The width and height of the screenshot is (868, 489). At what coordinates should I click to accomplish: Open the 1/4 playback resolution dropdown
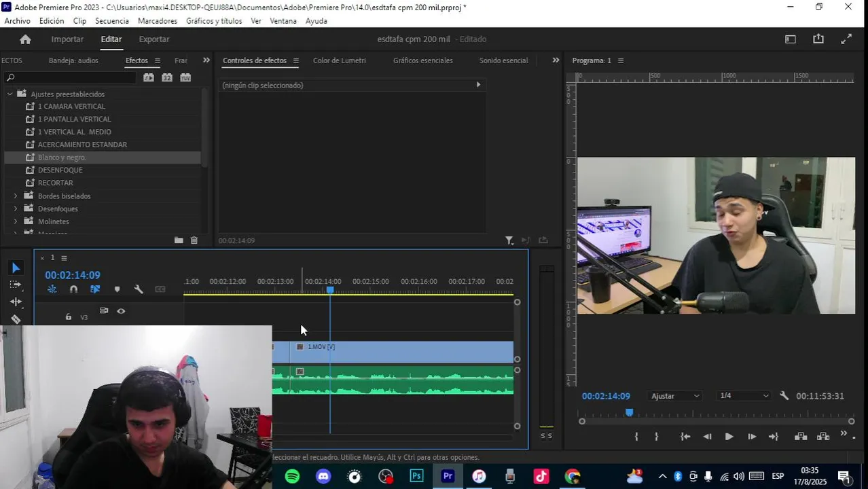coord(744,396)
